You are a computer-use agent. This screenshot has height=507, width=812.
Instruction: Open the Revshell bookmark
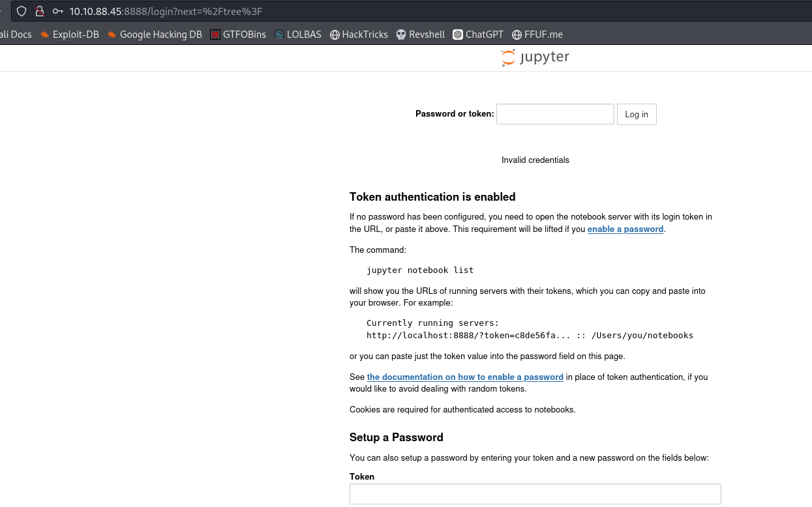click(421, 35)
